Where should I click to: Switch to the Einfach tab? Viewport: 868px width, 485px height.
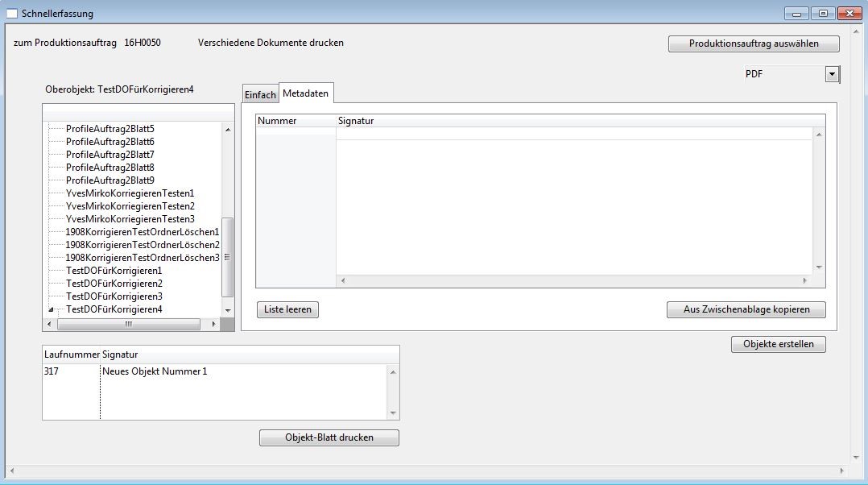coord(260,95)
